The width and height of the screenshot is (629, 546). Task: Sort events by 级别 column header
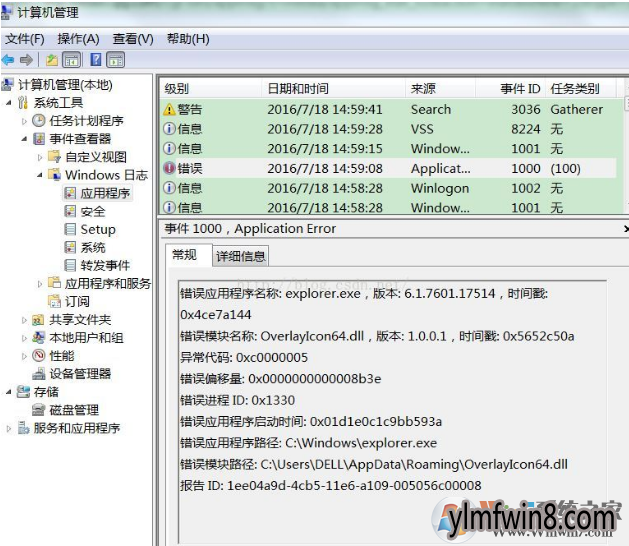(x=211, y=88)
